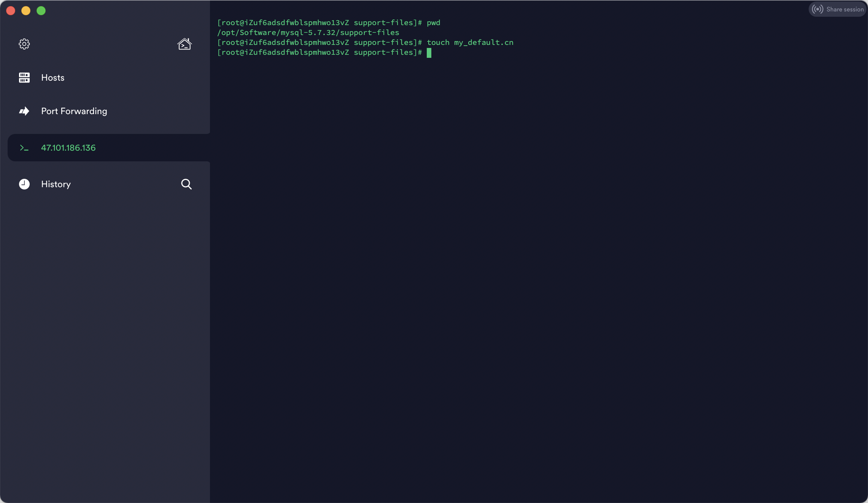Click the History clock icon
Screen dimensions: 868x503
24,184
